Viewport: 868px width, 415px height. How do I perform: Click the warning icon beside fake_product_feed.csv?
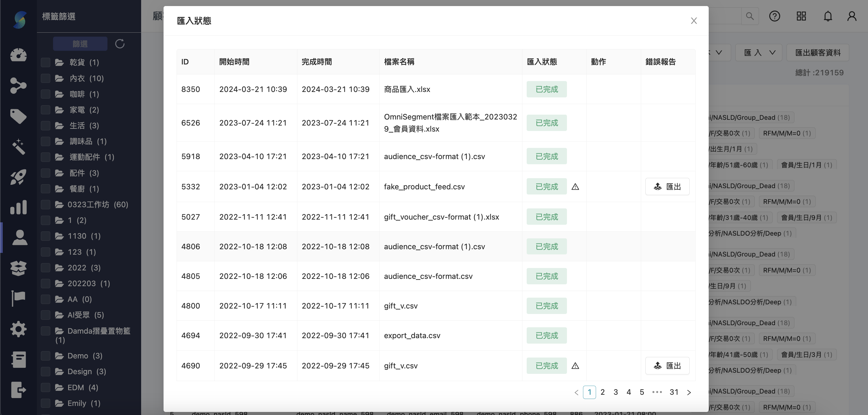tap(575, 187)
